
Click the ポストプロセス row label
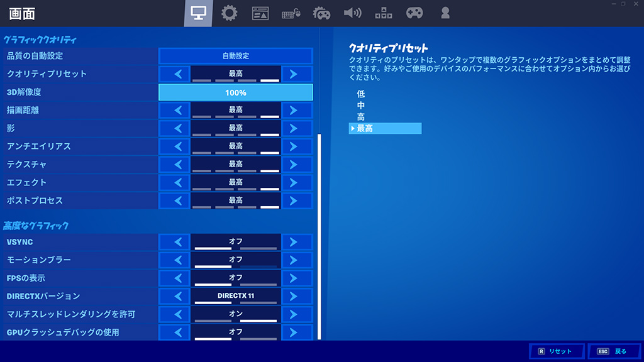point(35,200)
